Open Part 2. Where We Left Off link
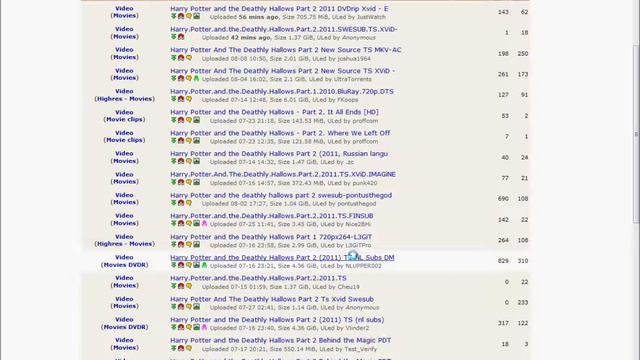Image resolution: width=640 pixels, height=360 pixels. (280, 133)
